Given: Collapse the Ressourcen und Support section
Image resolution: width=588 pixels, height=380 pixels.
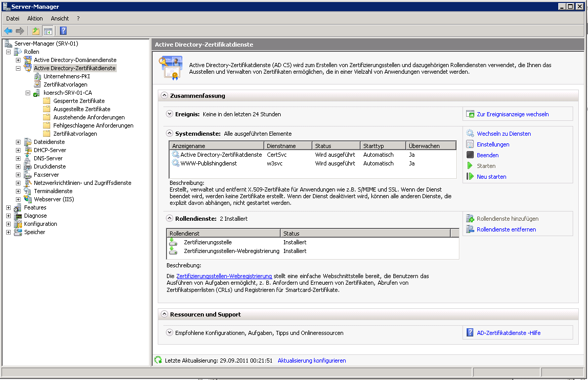Looking at the screenshot, I should coord(164,314).
